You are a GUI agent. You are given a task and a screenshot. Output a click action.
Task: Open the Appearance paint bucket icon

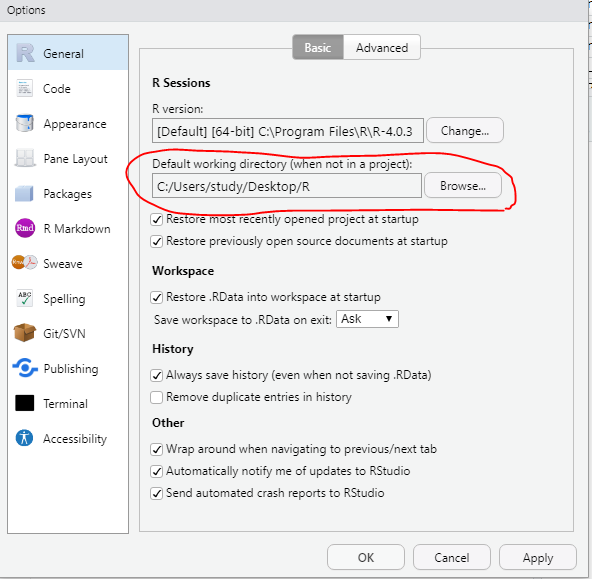(x=25, y=123)
